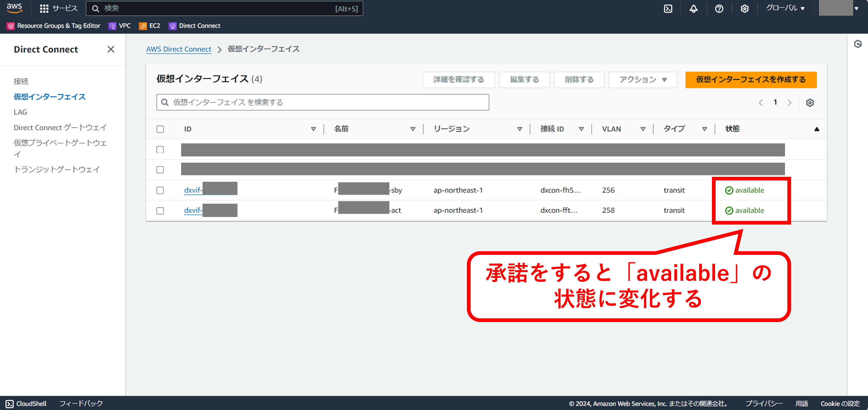Screen dimensions: 868x410
Task: Click the top AWS 検索 search box
Action: pos(224,8)
